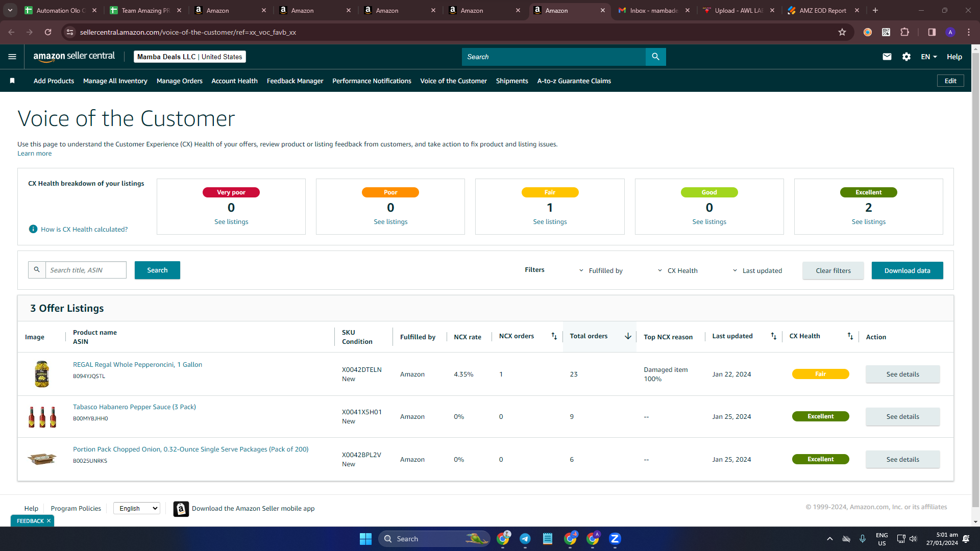Open the Chrome tab search dropdown
Viewport: 980px width, 551px height.
pos(10,10)
